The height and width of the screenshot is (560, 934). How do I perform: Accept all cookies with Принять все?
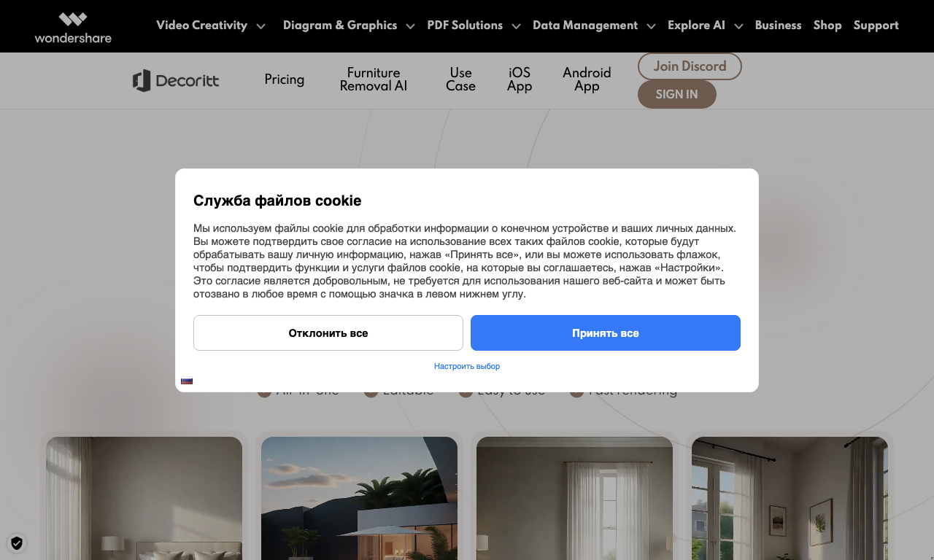click(x=606, y=333)
